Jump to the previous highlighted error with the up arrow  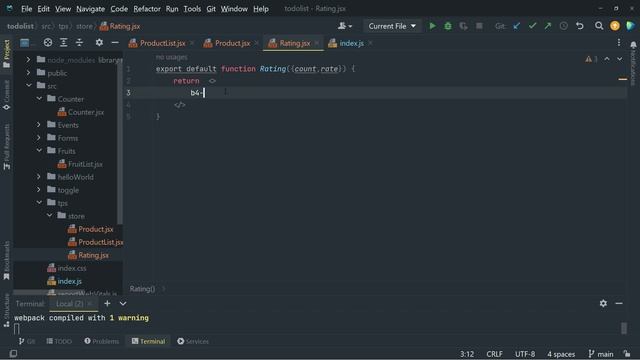click(x=607, y=59)
